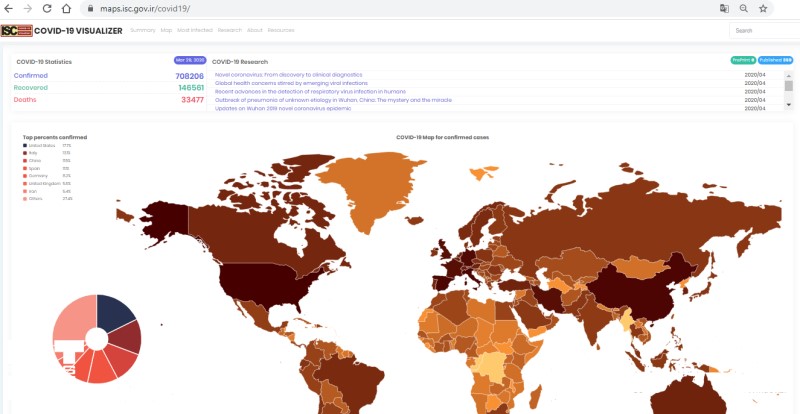Viewport: 800px width, 414px height.
Task: Click the research list scrollbar down arrow
Action: click(788, 103)
